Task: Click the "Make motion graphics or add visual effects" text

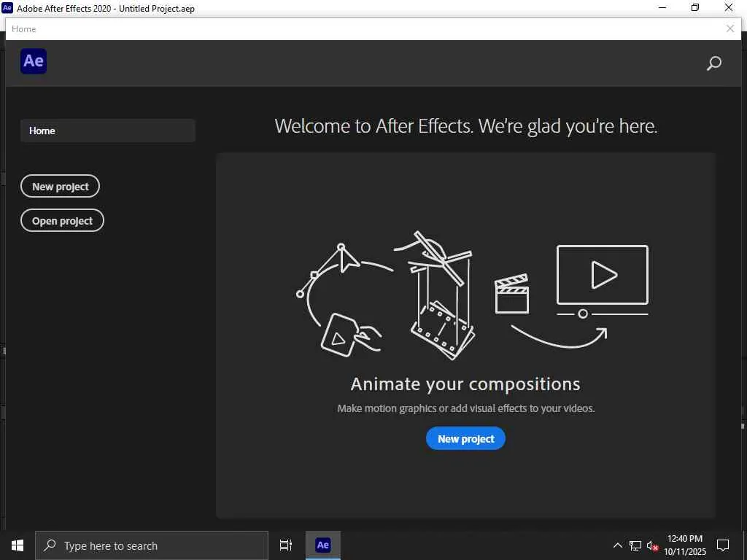Action: point(466,408)
